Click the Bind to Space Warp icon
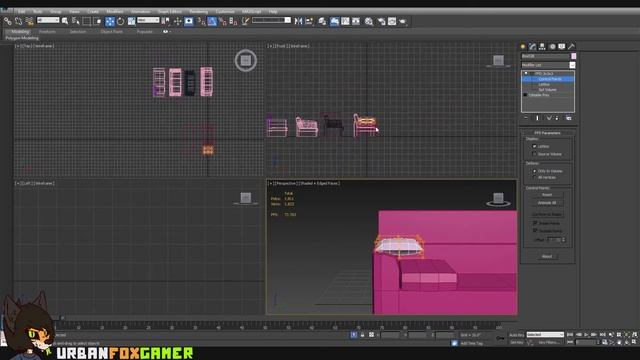Image resolution: width=640 pixels, height=360 pixels. click(x=29, y=21)
